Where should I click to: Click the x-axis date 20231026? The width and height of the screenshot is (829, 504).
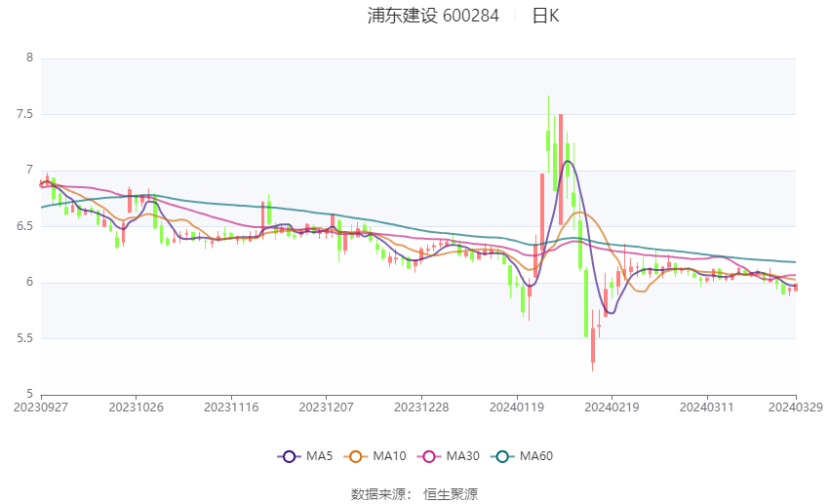(x=136, y=407)
